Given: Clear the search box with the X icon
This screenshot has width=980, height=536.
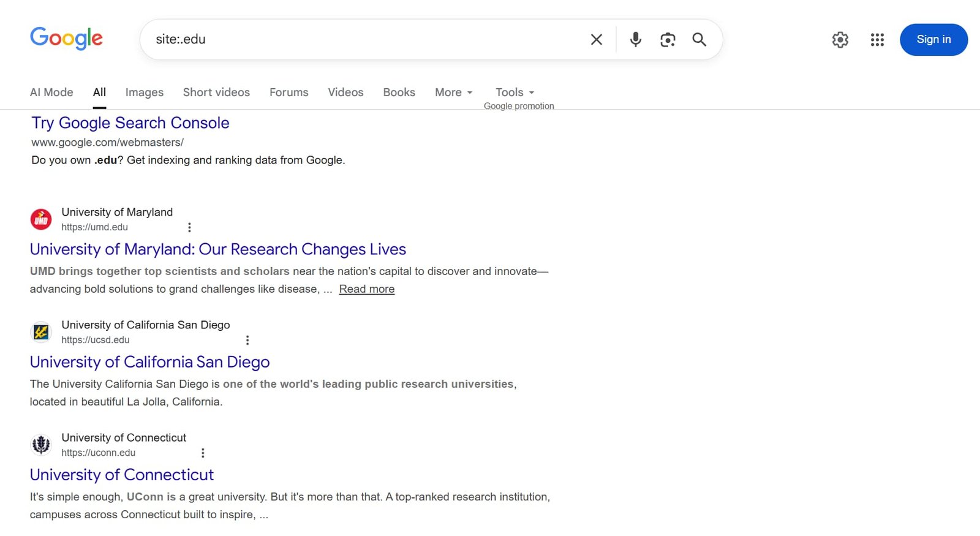Looking at the screenshot, I should click(x=596, y=40).
